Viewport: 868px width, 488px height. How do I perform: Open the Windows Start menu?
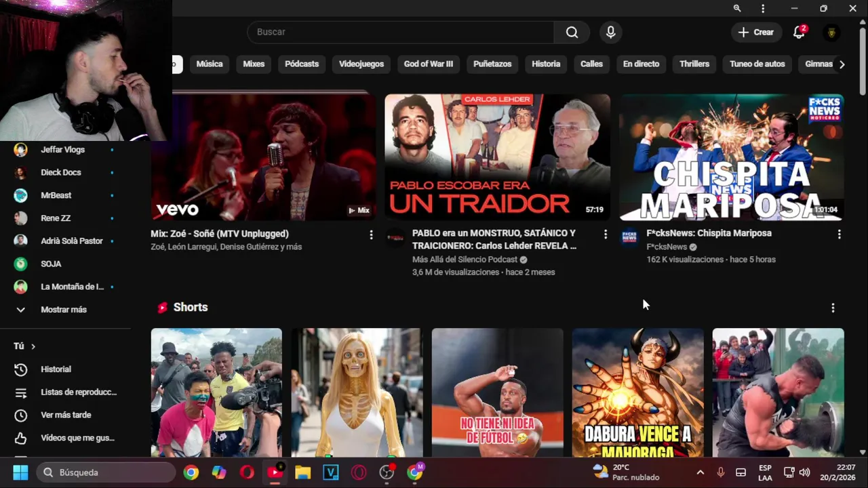point(20,472)
